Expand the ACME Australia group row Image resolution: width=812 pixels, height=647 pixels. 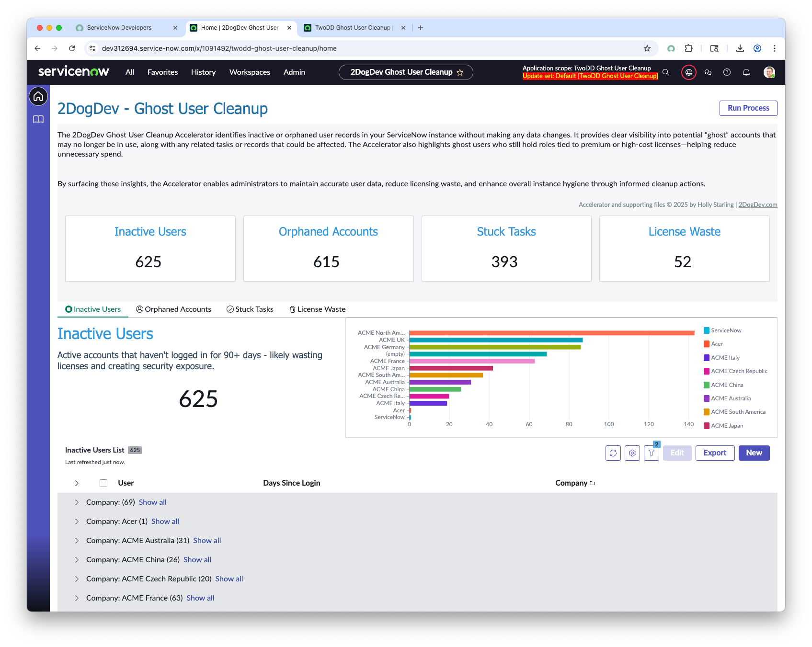click(x=77, y=541)
